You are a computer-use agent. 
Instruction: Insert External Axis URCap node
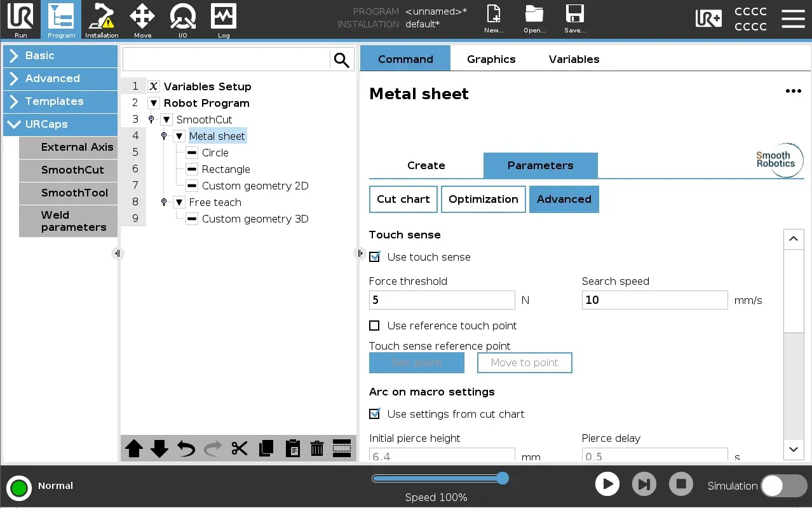(x=69, y=147)
